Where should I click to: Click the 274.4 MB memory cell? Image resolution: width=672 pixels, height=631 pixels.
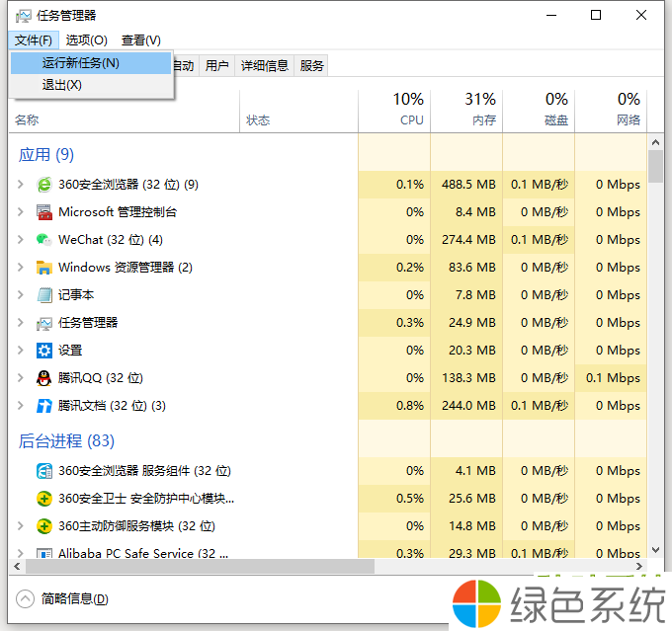tap(468, 240)
